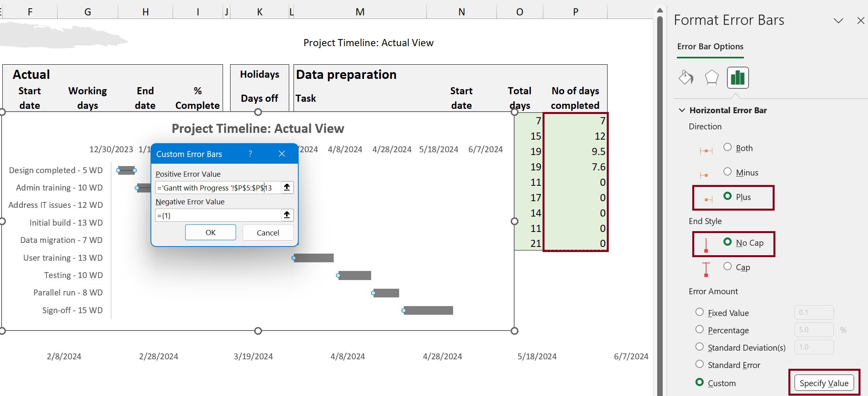
Task: Click the Error Bar Options tab
Action: (710, 47)
